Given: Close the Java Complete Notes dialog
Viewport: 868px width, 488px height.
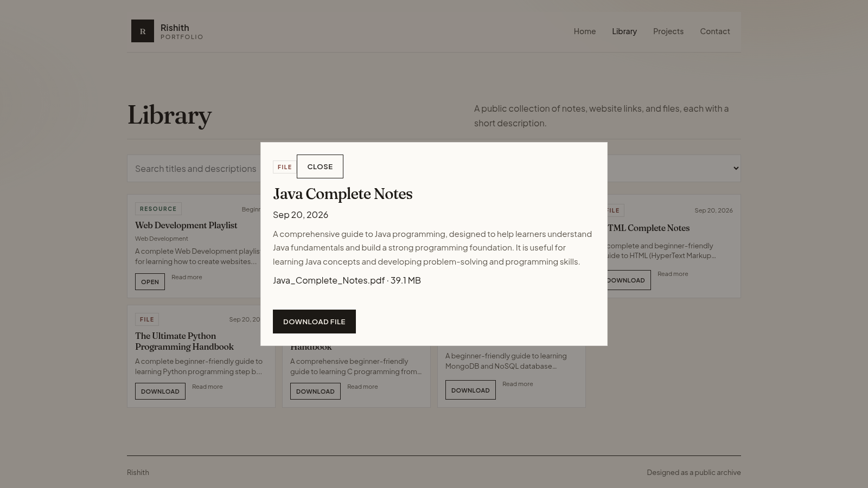Looking at the screenshot, I should (x=320, y=166).
